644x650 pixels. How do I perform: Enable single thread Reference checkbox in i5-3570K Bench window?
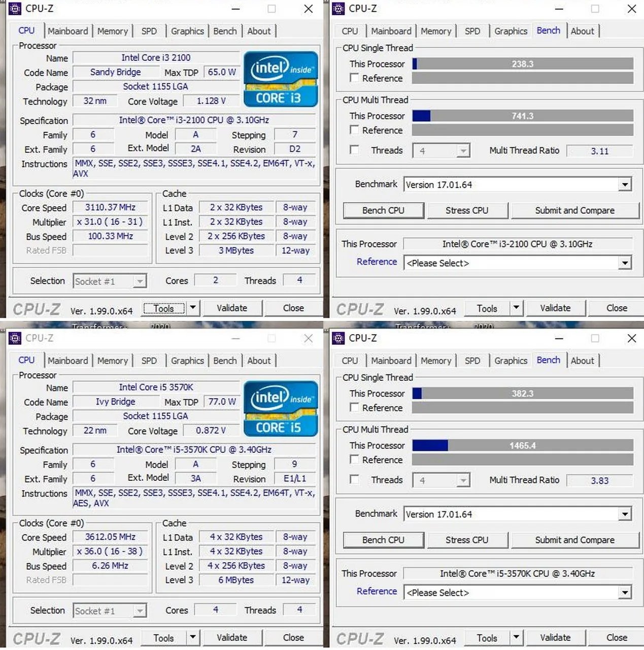(355, 407)
